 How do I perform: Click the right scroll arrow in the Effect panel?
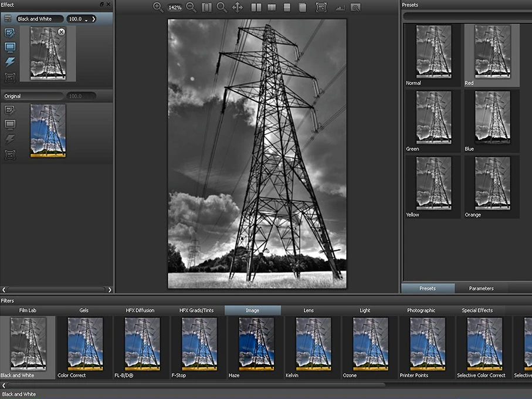pos(109,289)
